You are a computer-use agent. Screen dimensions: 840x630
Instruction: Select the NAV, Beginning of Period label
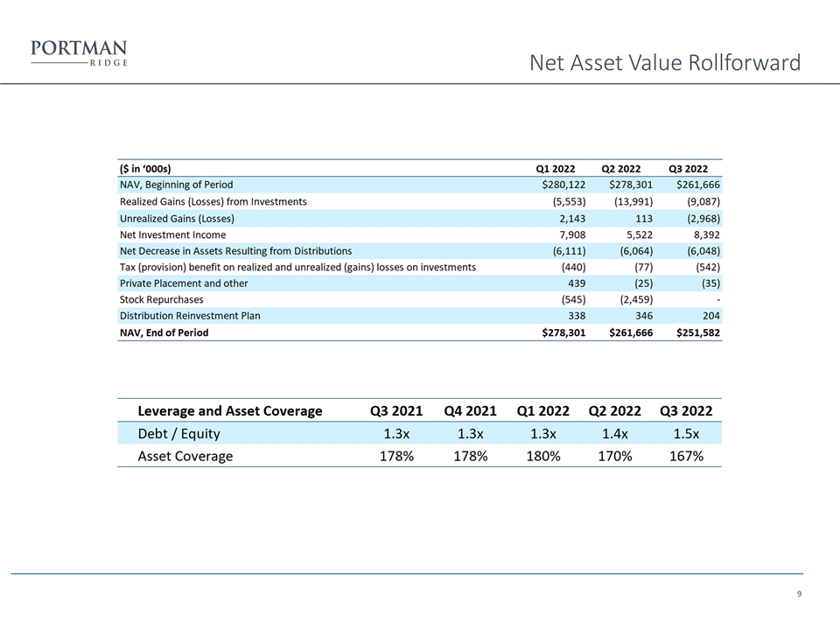(176, 185)
